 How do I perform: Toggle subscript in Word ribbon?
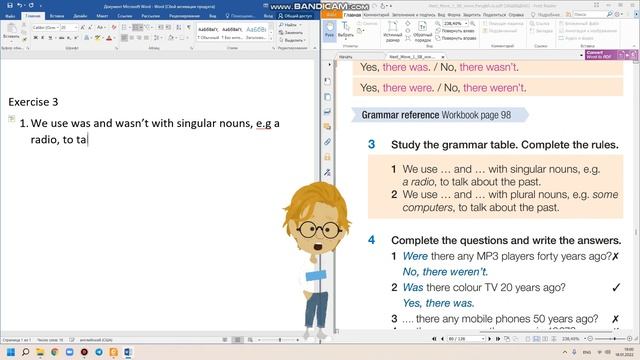[x=69, y=38]
